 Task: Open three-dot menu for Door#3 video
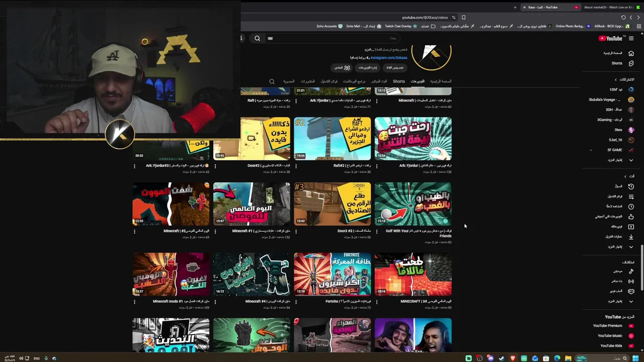[296, 231]
